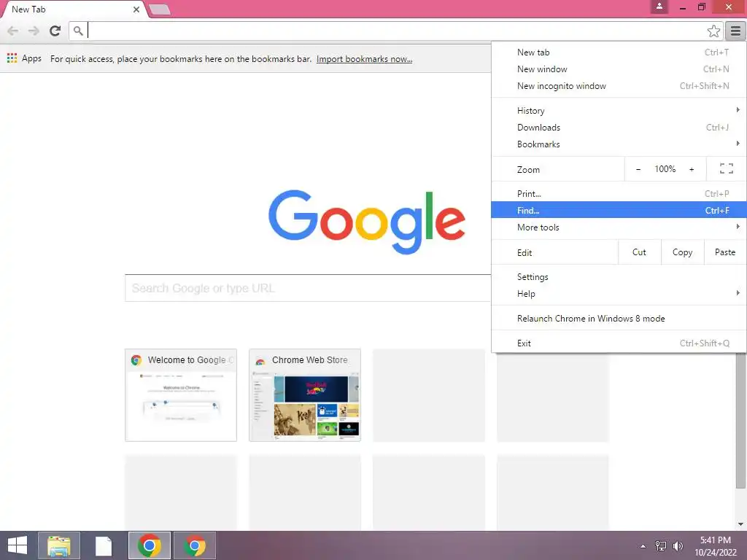Click the search magnifier icon in address bar
747x560 pixels.
(78, 31)
